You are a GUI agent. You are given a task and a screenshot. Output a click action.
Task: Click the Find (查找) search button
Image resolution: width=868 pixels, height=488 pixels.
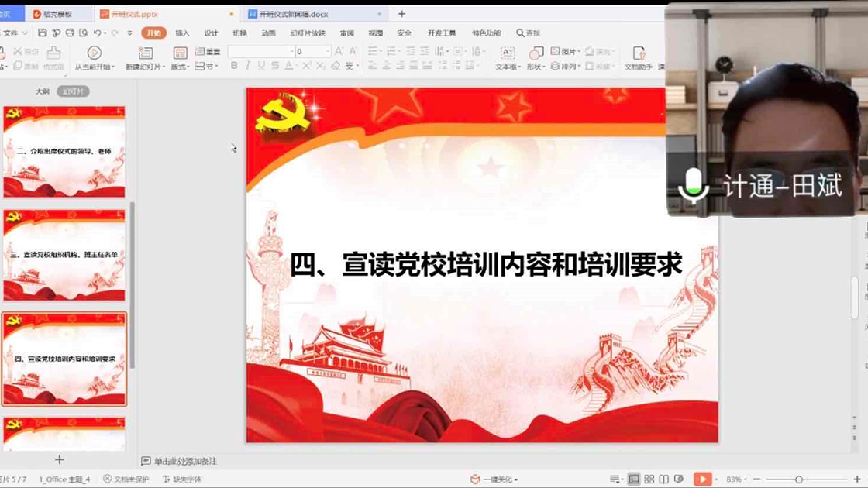[529, 33]
